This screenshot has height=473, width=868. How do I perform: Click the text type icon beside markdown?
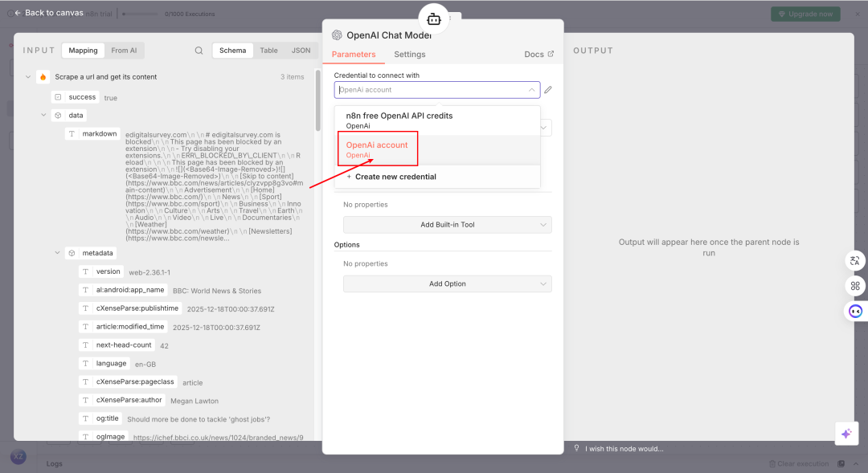click(72, 134)
